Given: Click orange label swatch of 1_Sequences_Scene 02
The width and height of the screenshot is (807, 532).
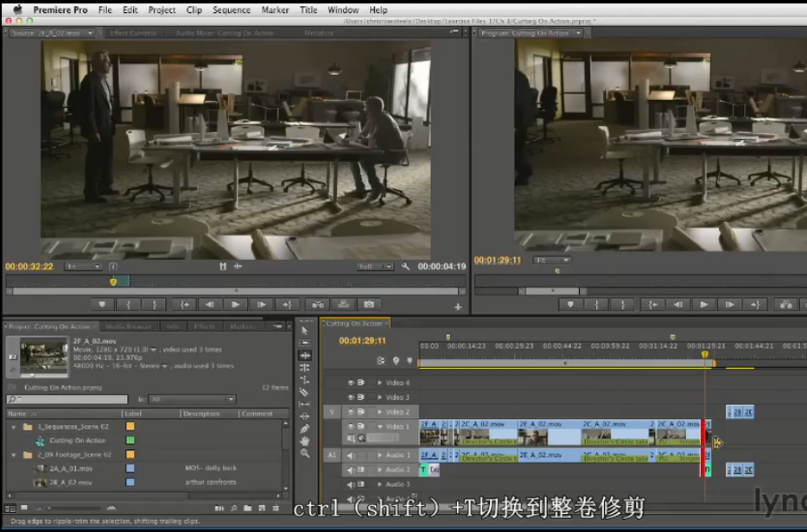Looking at the screenshot, I should pyautogui.click(x=130, y=427).
